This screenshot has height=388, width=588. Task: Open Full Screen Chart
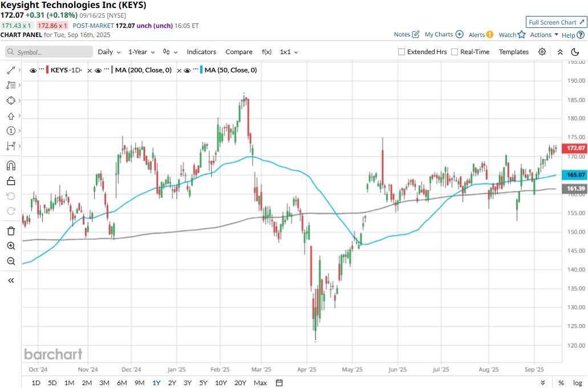coord(556,22)
